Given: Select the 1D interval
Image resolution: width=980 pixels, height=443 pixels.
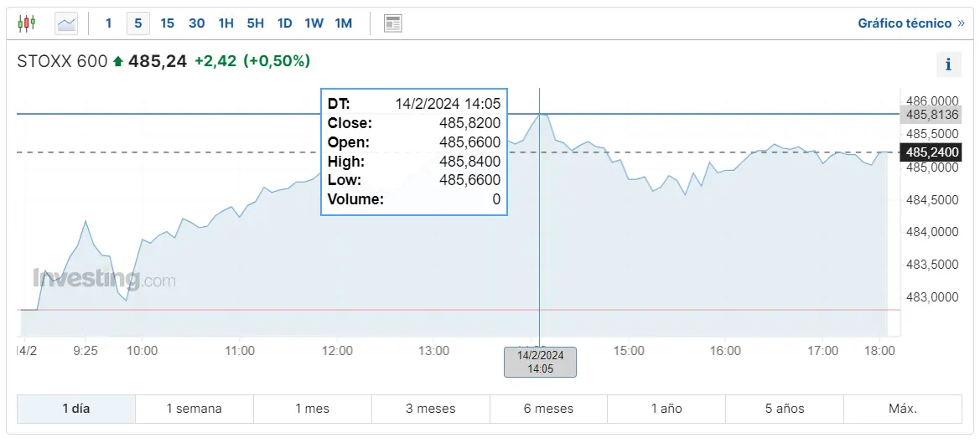Looking at the screenshot, I should (284, 23).
